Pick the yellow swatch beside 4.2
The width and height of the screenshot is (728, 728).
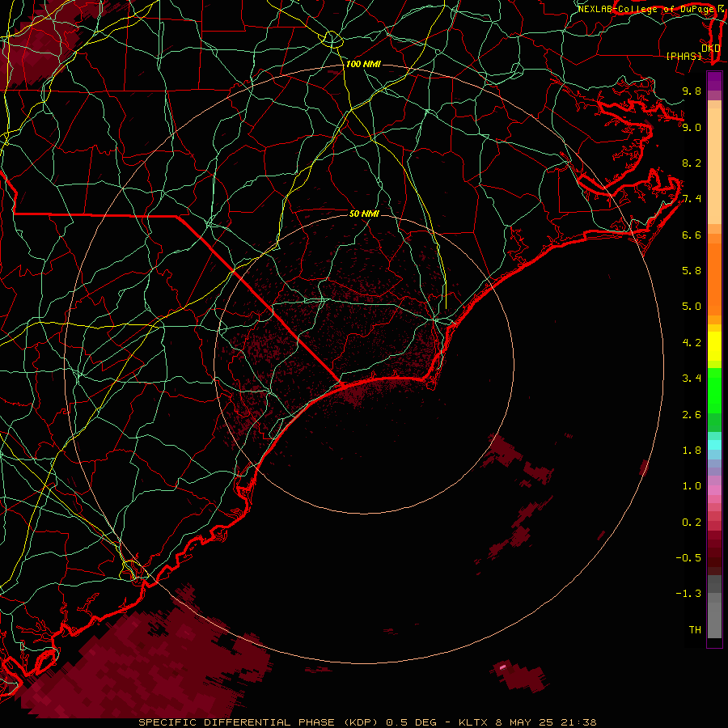click(714, 346)
